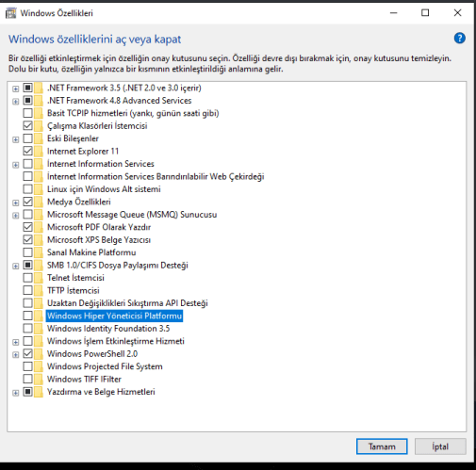Click the Tamam button
The image size is (476, 470).
[382, 446]
